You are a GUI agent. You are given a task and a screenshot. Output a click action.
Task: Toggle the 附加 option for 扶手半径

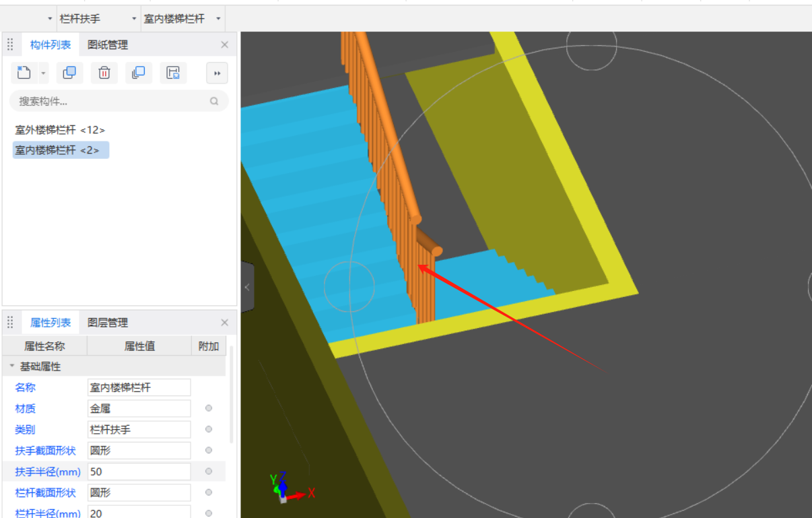[209, 472]
